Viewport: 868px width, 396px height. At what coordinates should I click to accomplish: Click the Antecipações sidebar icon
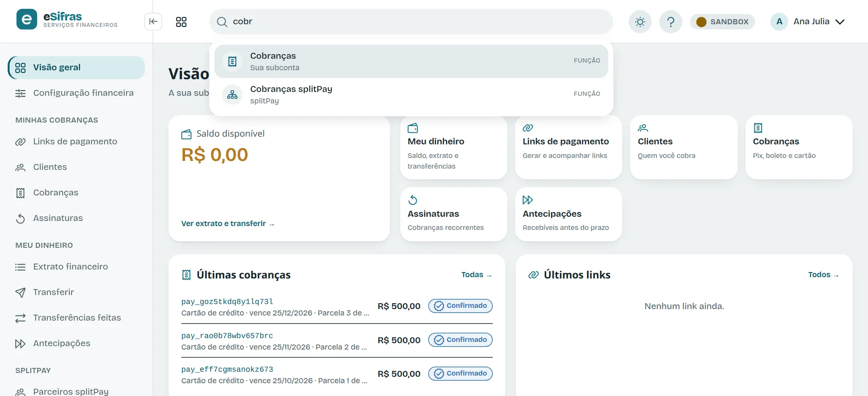(x=20, y=344)
